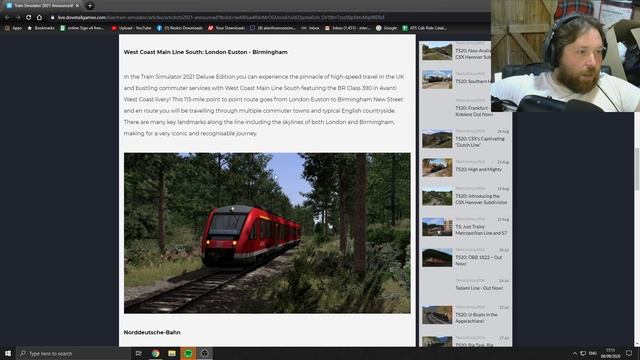The image size is (640, 360).
Task: Click the page vertical scrollbar thumb
Action: click(x=637, y=169)
